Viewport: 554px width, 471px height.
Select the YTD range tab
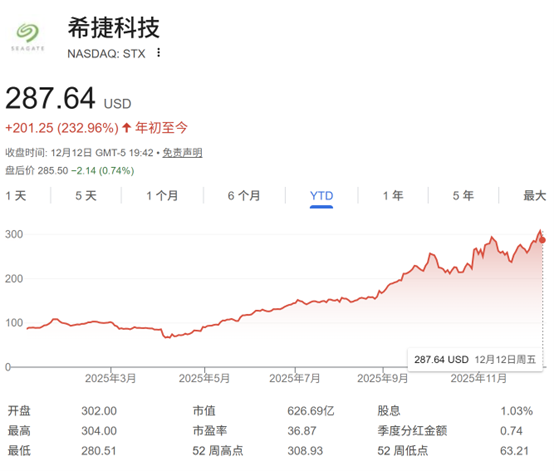click(x=322, y=196)
